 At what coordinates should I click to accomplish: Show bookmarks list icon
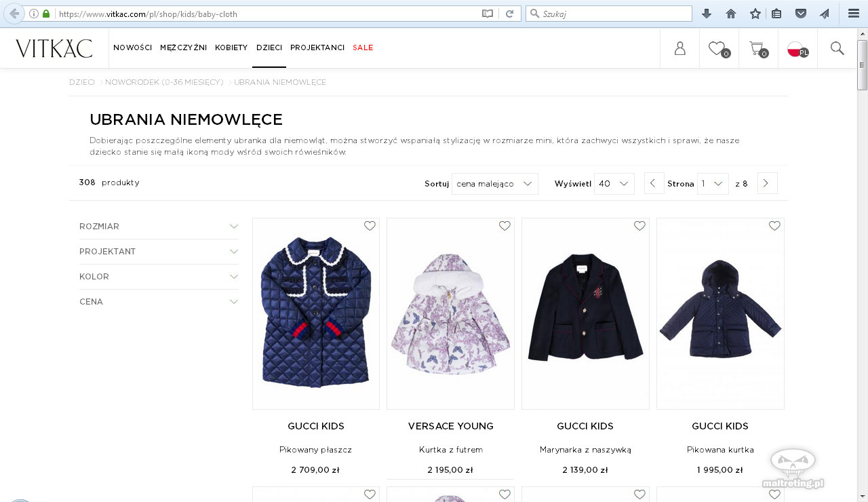[x=776, y=14]
